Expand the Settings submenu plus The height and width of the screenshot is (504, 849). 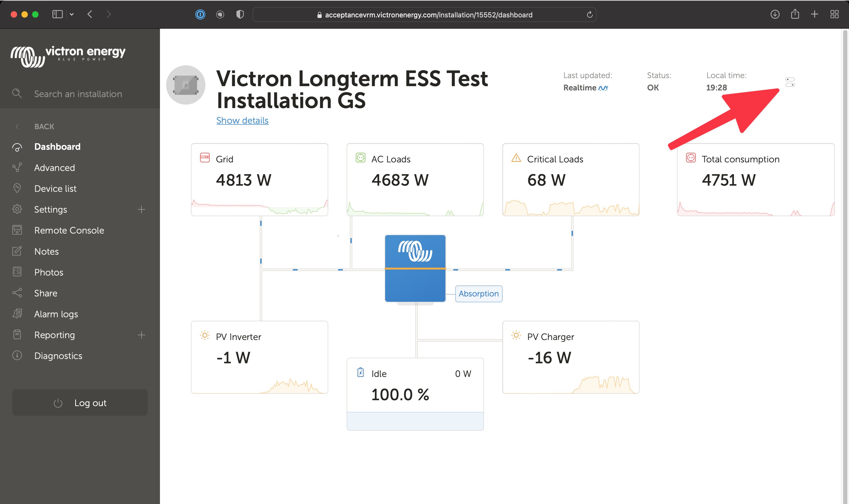click(x=141, y=209)
